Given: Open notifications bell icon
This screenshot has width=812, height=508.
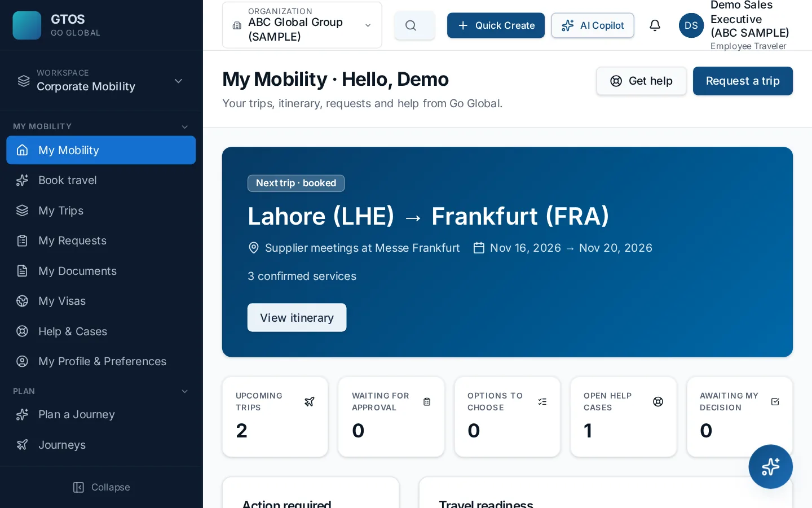Looking at the screenshot, I should point(655,25).
